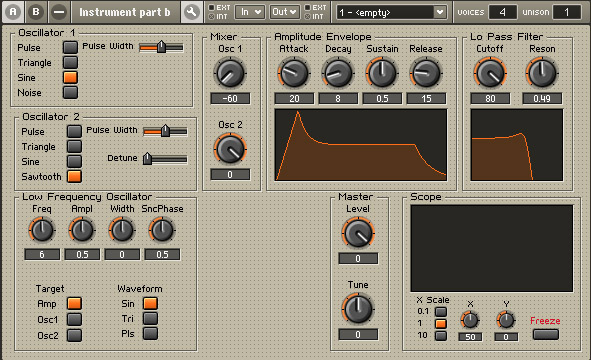Click the LFO Width knob
This screenshot has width=591, height=360.
pos(122,230)
